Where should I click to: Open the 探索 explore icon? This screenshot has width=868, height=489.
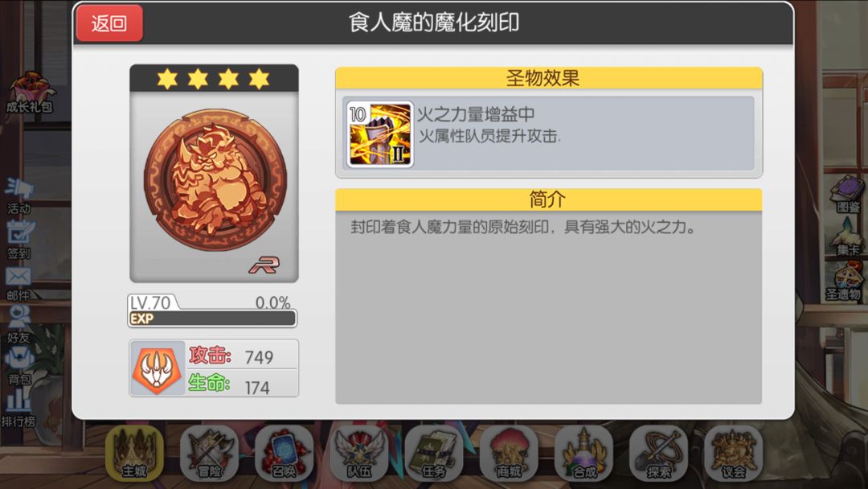tap(659, 454)
